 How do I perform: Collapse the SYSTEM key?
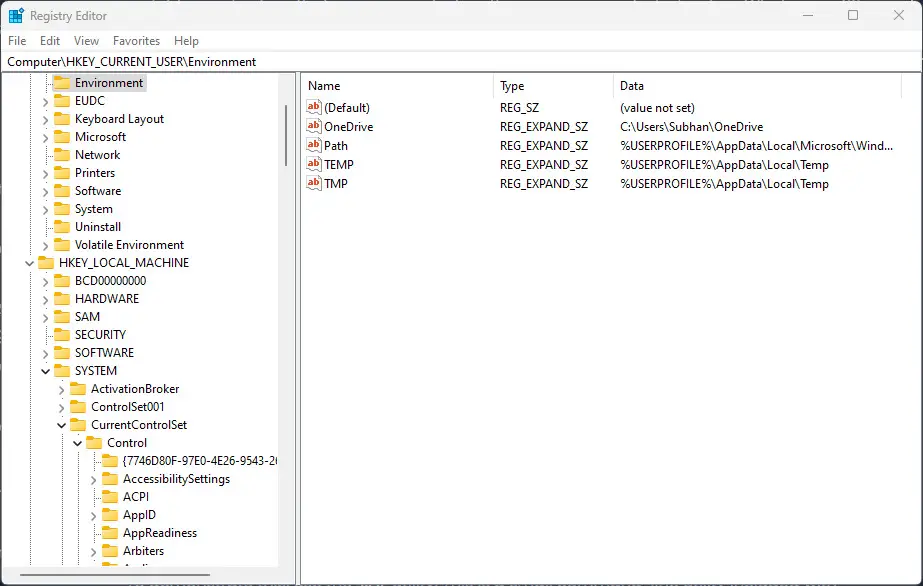(x=45, y=370)
